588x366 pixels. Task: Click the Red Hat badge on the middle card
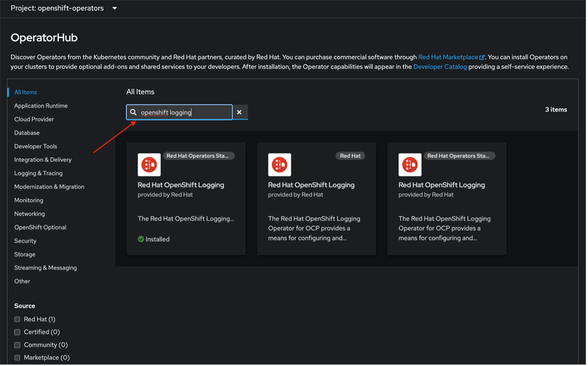click(350, 156)
